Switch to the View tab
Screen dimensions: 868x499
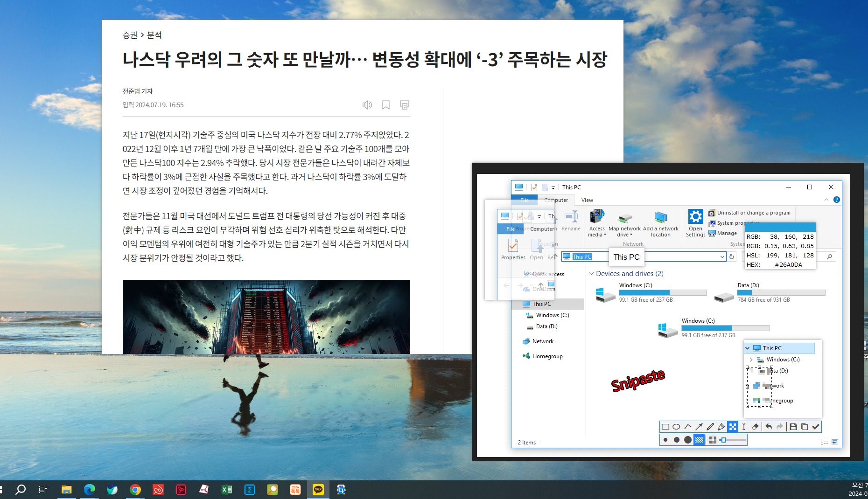[587, 200]
